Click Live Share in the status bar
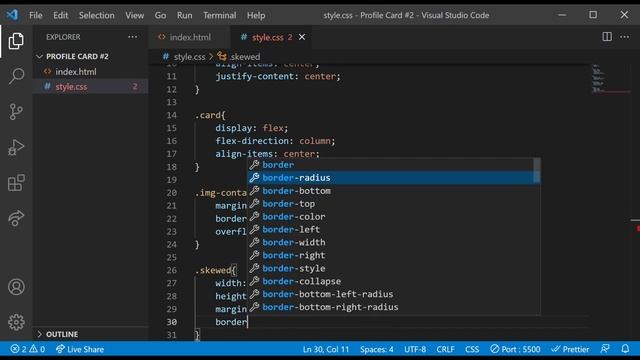Image resolution: width=640 pixels, height=360 pixels. [80, 349]
